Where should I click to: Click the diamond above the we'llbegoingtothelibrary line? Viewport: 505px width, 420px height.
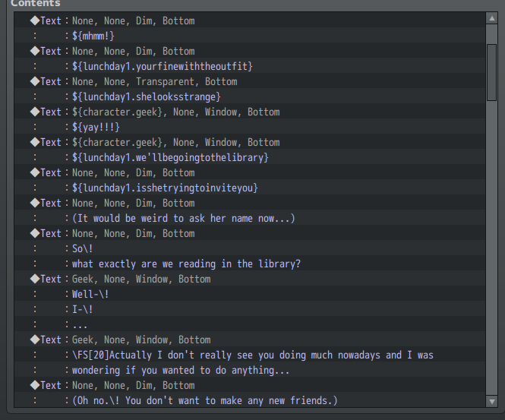tap(34, 142)
